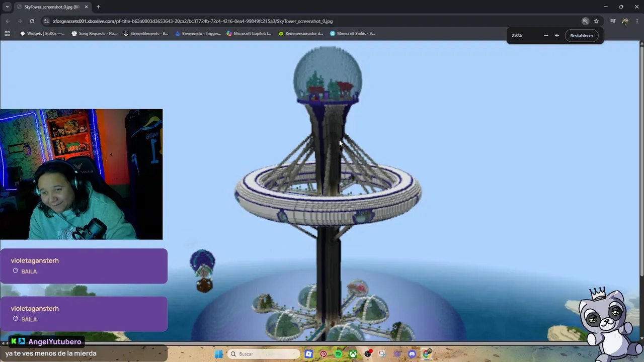644x362 pixels.
Task: Open the Windows Start menu
Action: tap(219, 354)
